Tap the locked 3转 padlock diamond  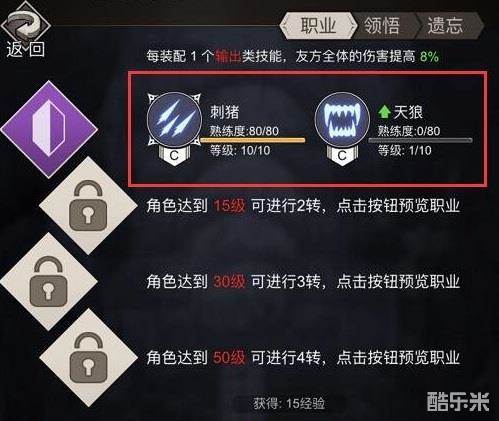pos(49,282)
